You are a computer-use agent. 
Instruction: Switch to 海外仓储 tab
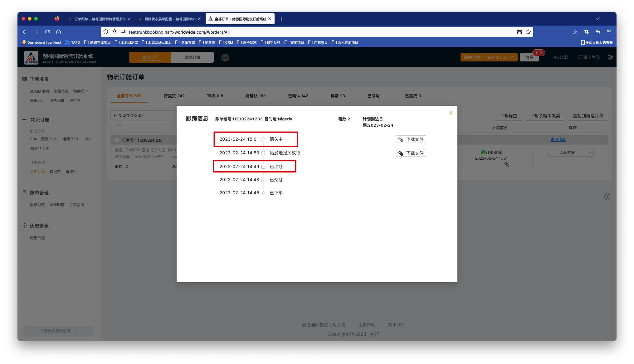point(192,57)
